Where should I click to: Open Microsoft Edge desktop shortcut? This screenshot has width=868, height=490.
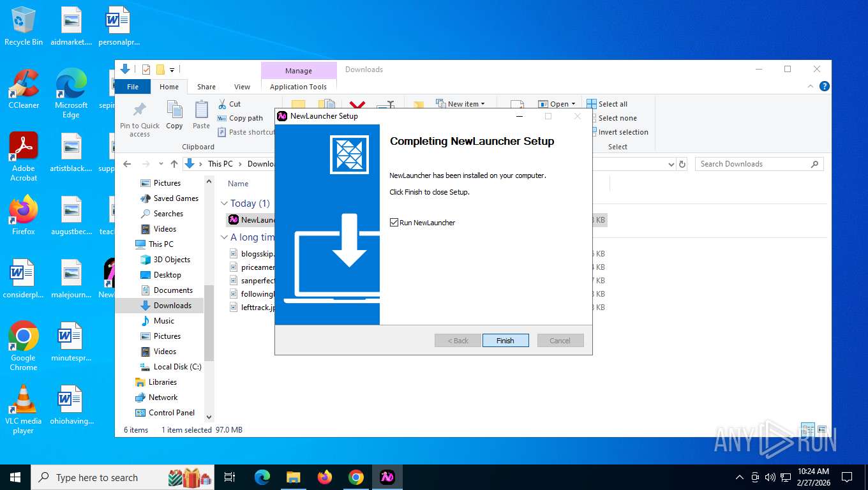click(x=71, y=93)
